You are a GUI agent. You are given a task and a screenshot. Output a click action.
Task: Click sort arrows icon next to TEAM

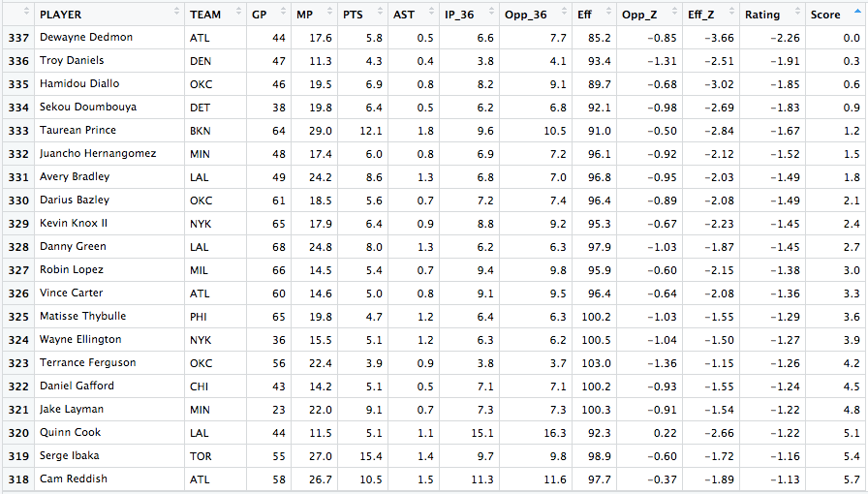tap(238, 14)
